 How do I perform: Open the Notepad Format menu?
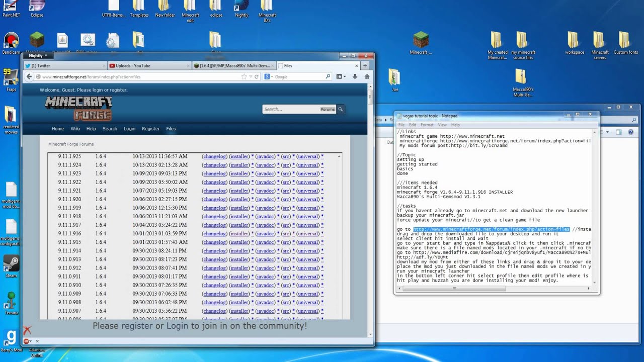427,125
